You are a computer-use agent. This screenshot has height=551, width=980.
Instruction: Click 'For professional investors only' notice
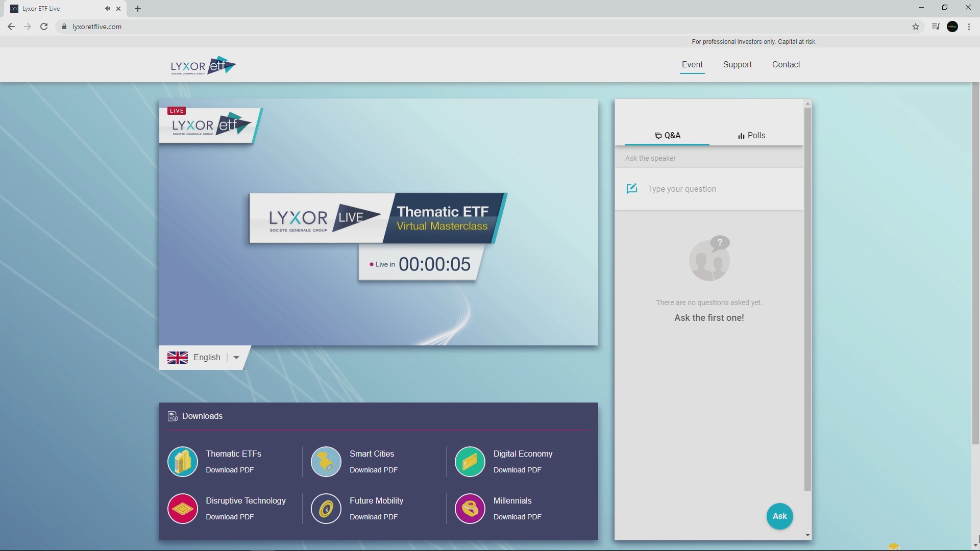click(754, 42)
